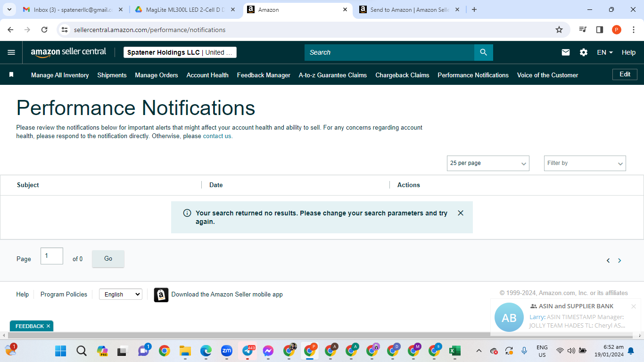
Task: Reload the current page
Action: tap(44, 30)
